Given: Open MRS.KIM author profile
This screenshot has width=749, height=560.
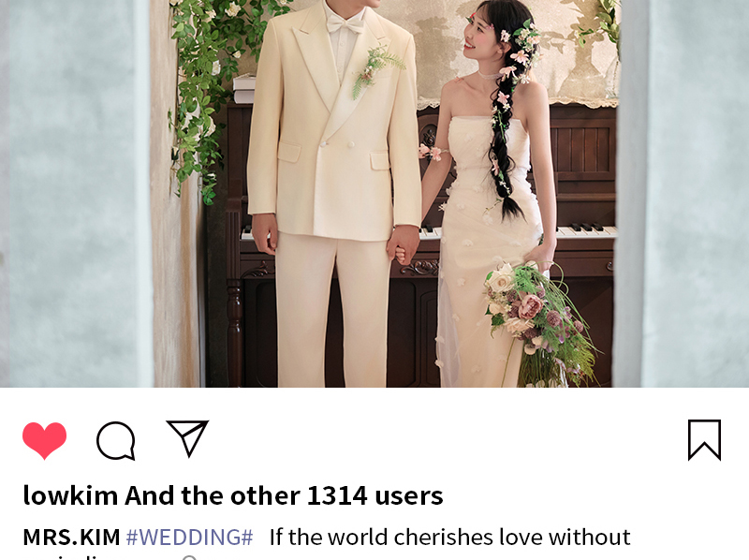Looking at the screenshot, I should coord(71,538).
